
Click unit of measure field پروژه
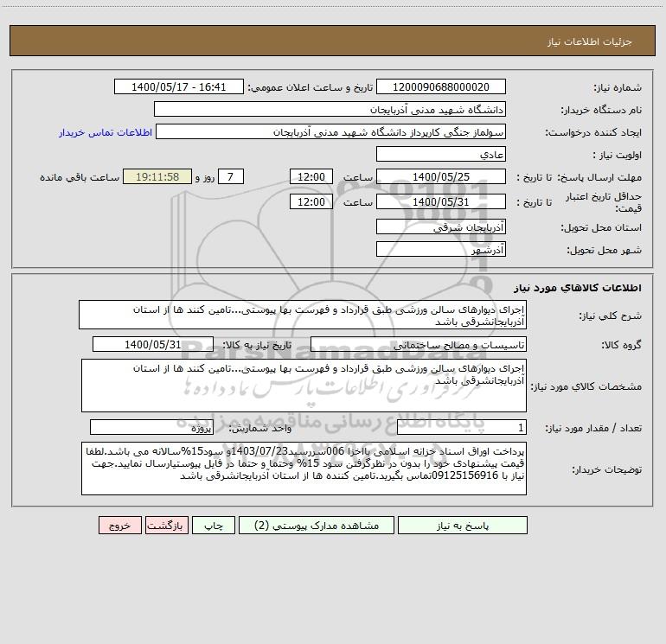coord(151,428)
